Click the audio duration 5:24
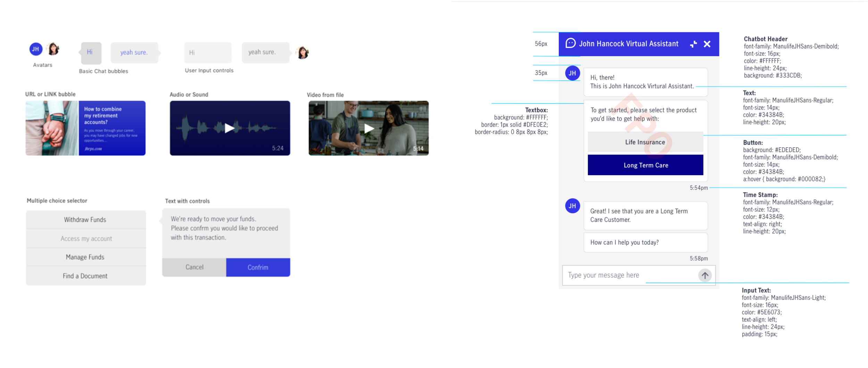The image size is (868, 368). 278,148
